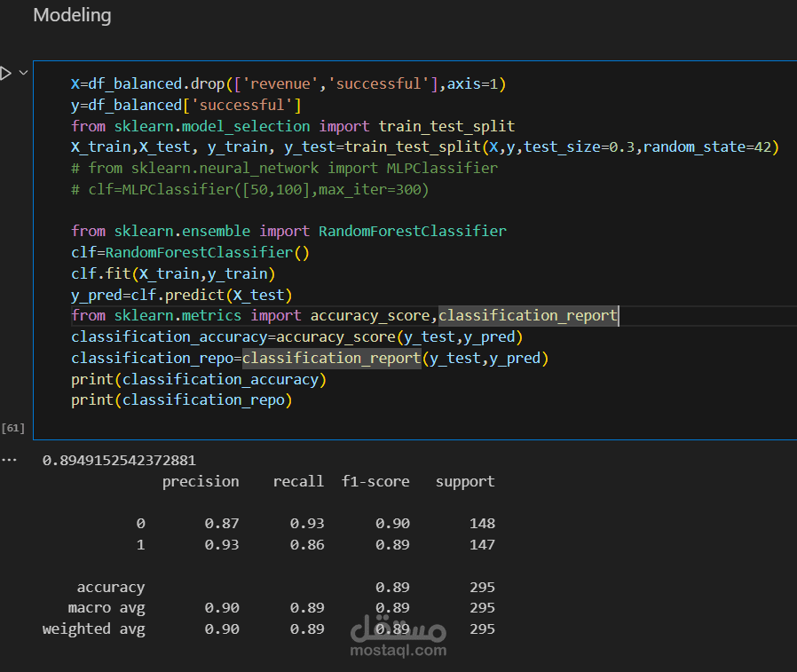Image resolution: width=797 pixels, height=672 pixels.
Task: Click the test_size=0.3 argument
Action: point(579,146)
